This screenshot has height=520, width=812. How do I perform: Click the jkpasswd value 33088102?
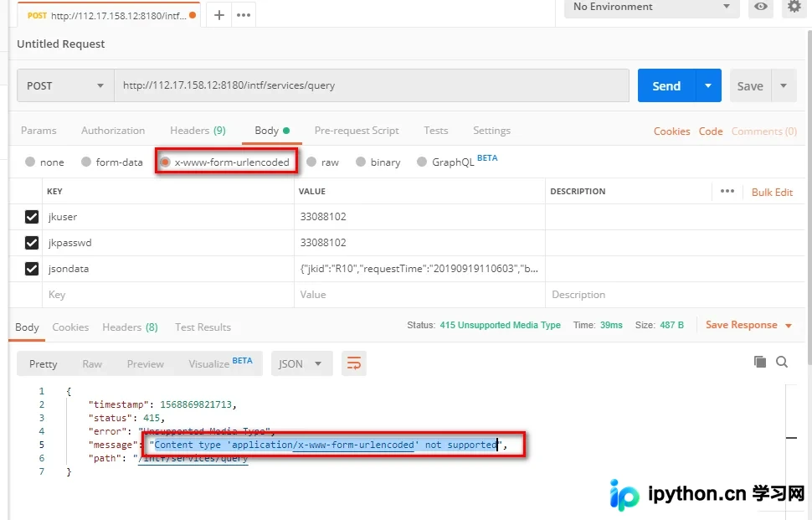point(323,242)
